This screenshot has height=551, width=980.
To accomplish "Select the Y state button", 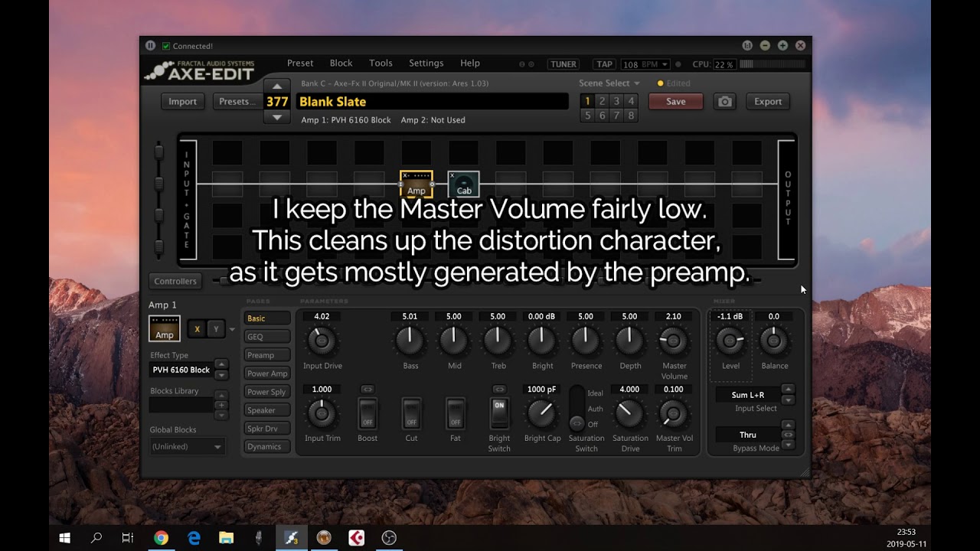I will click(x=216, y=329).
